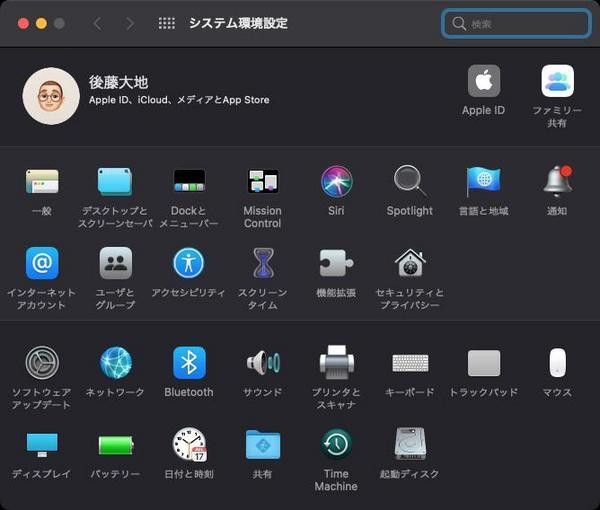Open Bluetooth preferences

point(189,363)
